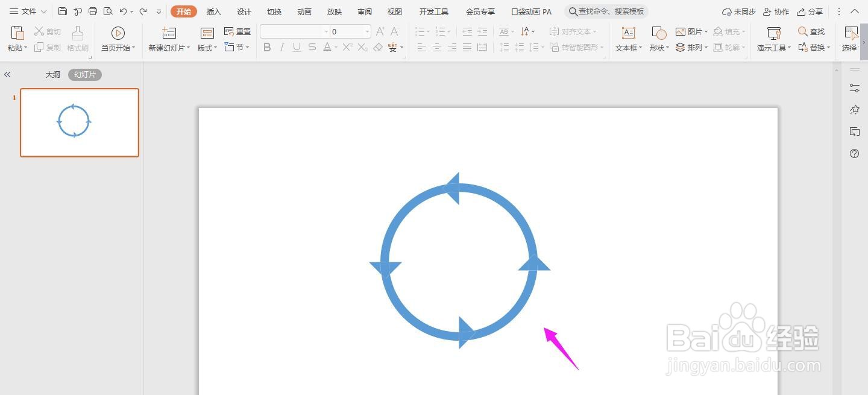The image size is (868, 395).
Task: Switch to the Animation (动画) tab
Action: pyautogui.click(x=304, y=11)
